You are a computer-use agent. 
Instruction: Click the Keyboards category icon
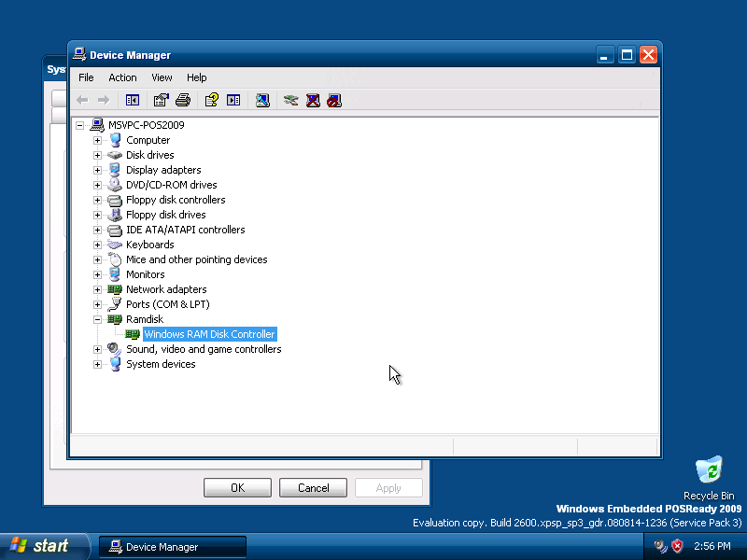pos(114,245)
